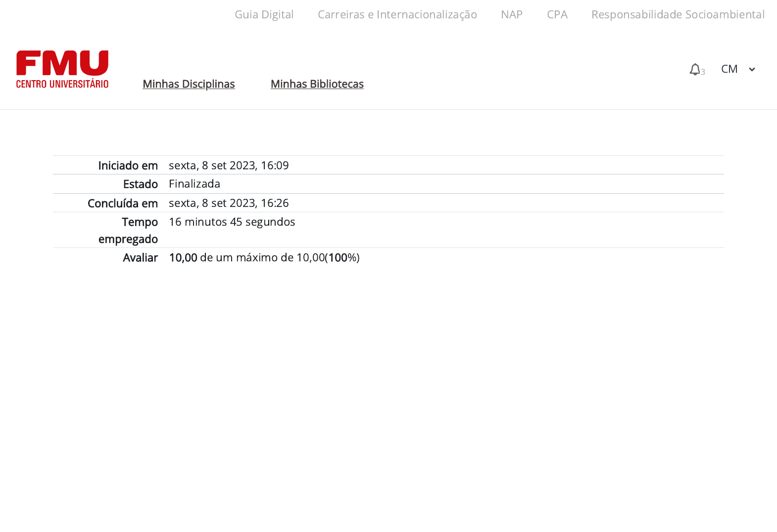This screenshot has height=532, width=777.
Task: Go to Carreiras e Internacionalização
Action: (397, 14)
